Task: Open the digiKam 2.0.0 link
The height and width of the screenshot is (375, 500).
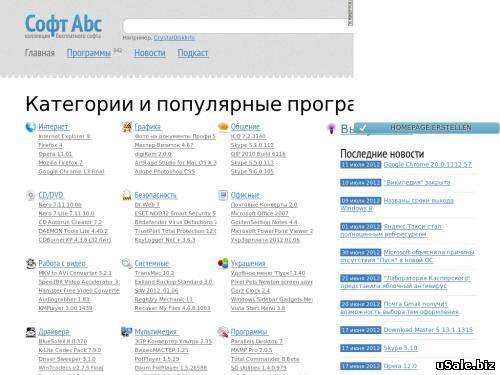Action: (153, 154)
